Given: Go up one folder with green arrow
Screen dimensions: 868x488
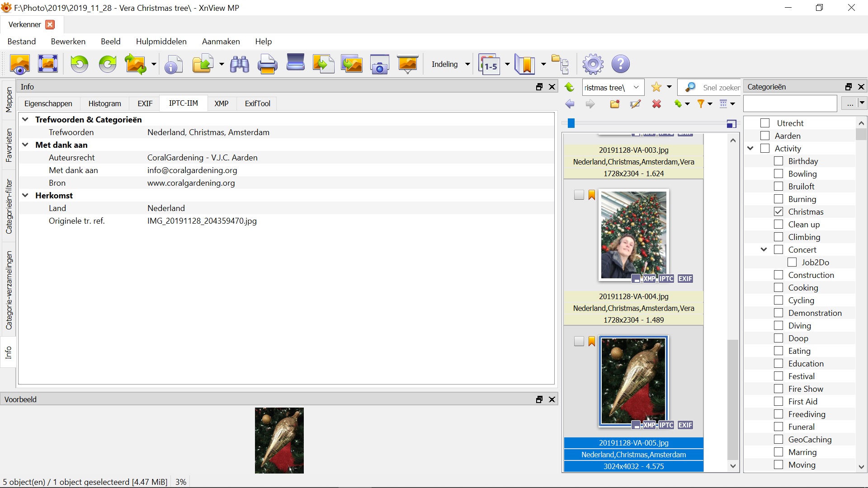Looking at the screenshot, I should [x=570, y=87].
